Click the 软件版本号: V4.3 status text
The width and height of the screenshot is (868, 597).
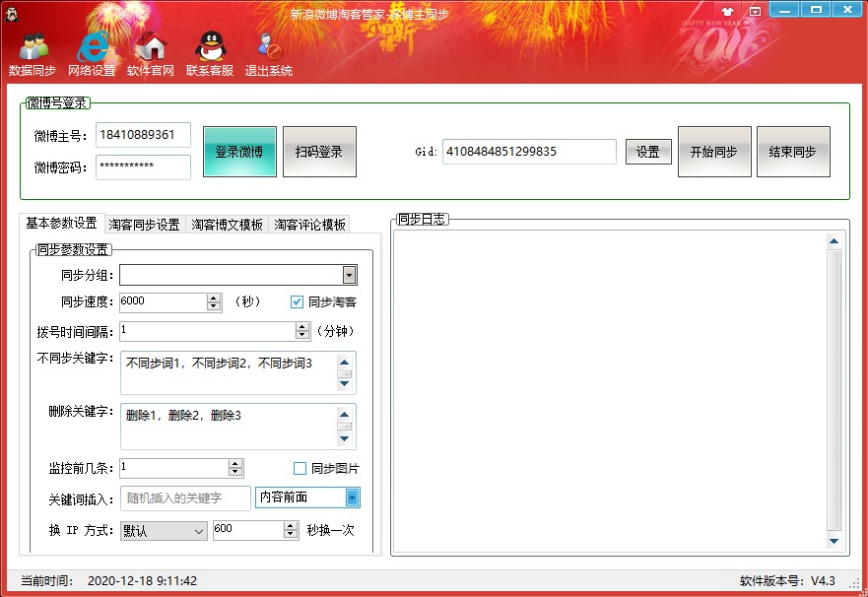point(787,581)
